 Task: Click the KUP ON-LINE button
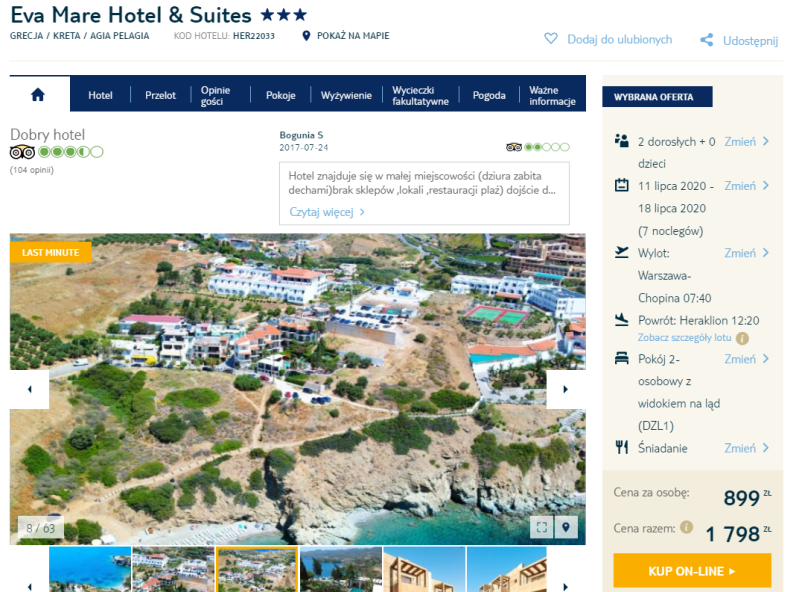(692, 571)
